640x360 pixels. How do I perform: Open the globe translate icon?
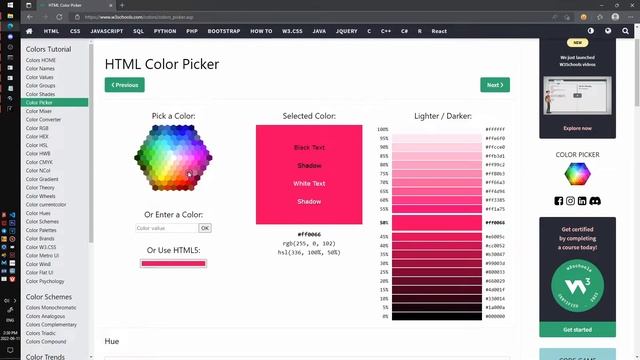(x=608, y=31)
